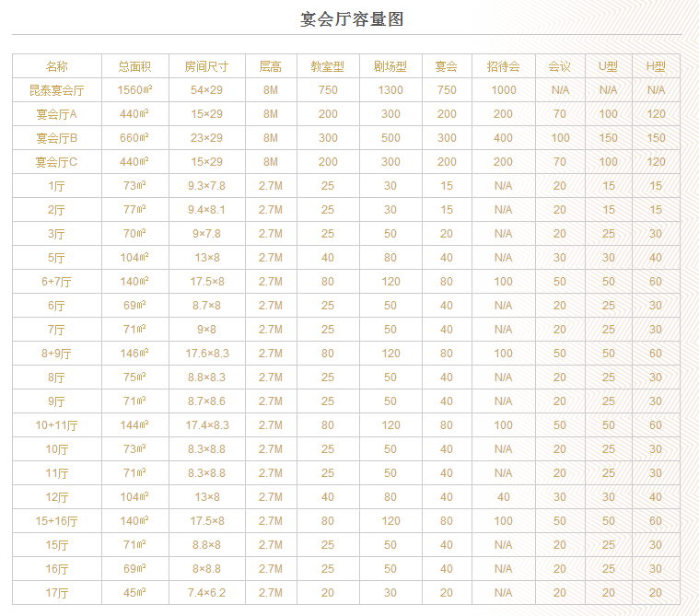
Task: Click the 54×29 room size cell
Action: click(206, 90)
